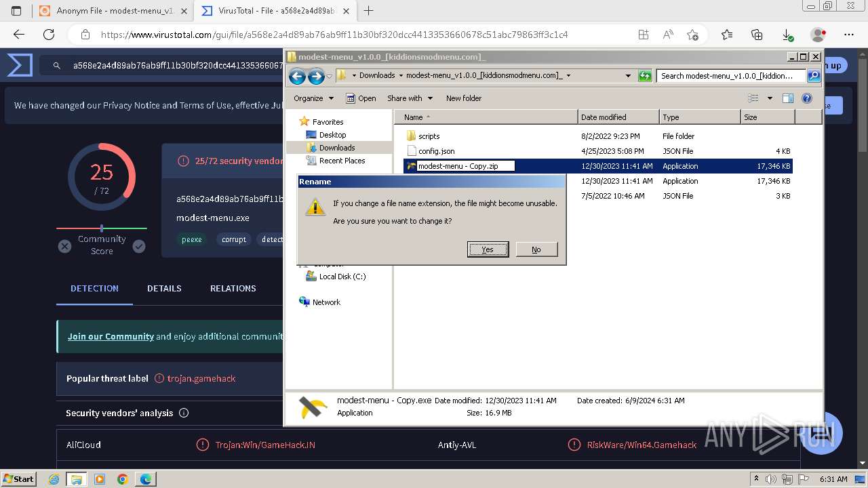Viewport: 868px width, 488px height.
Task: Open Edge downloads icon
Action: (x=787, y=35)
